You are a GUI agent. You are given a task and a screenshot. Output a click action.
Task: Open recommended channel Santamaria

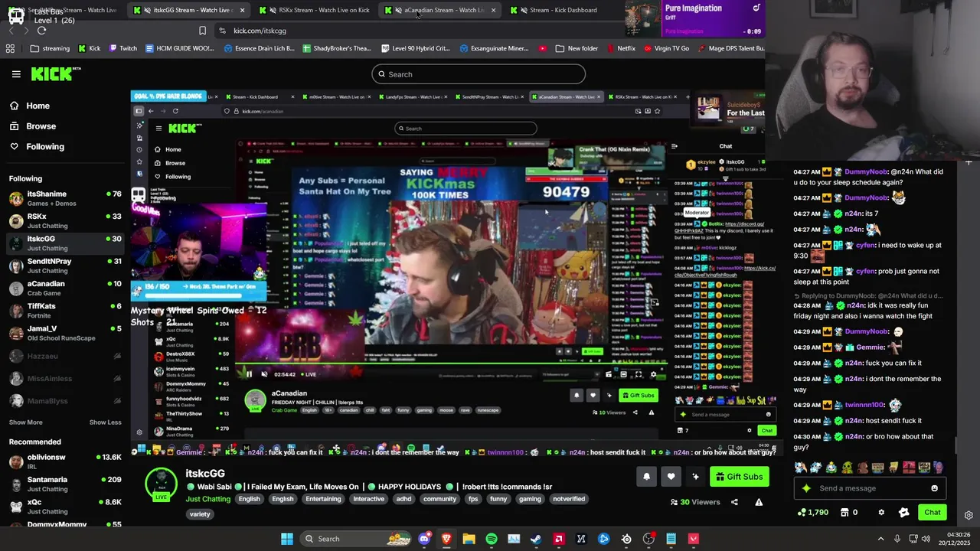click(x=65, y=484)
